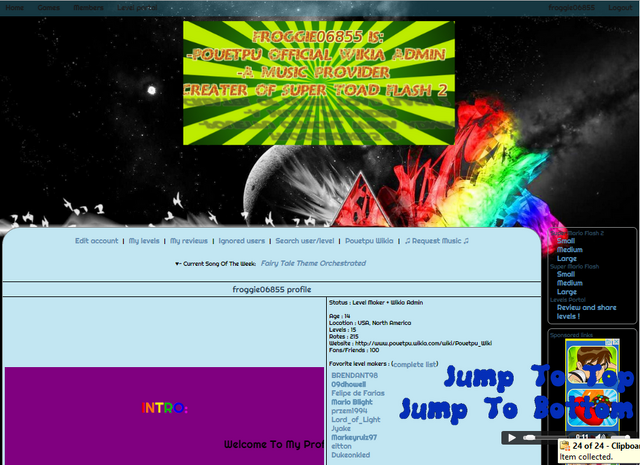
Task: Open the pouetpu.wikia.com website URL
Action: click(x=423, y=343)
